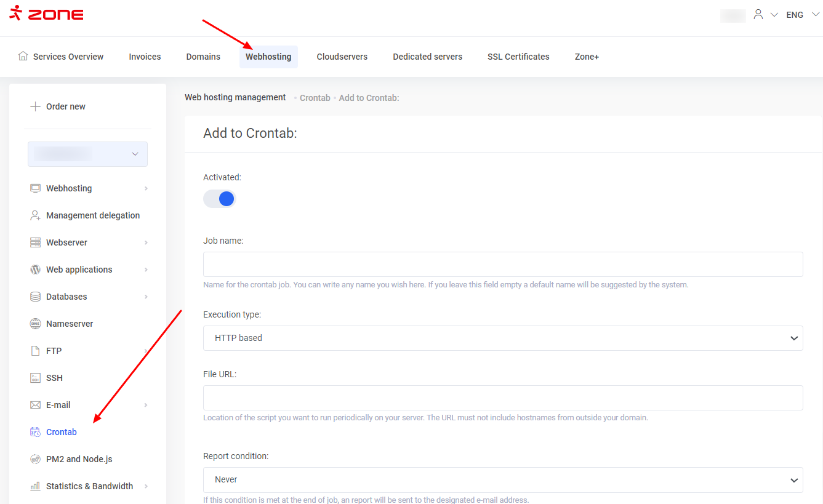This screenshot has width=823, height=504.
Task: Click the SSH terminal icon
Action: (x=35, y=378)
